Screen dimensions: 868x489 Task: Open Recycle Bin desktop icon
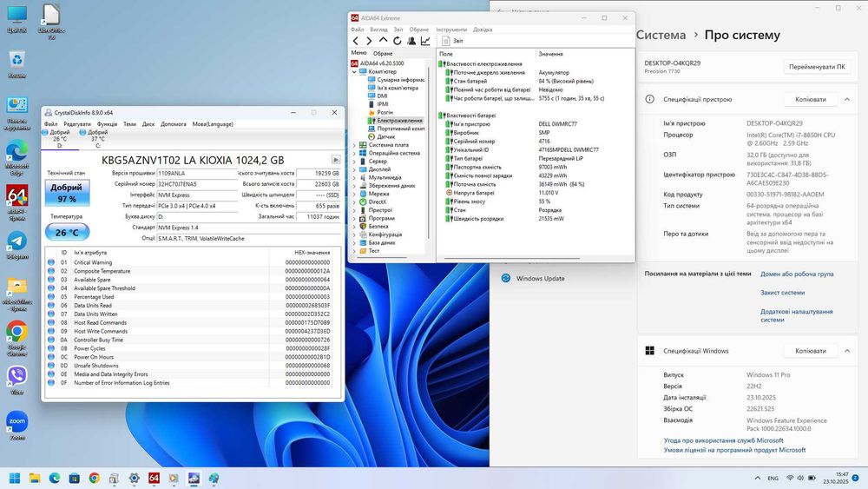(17, 63)
